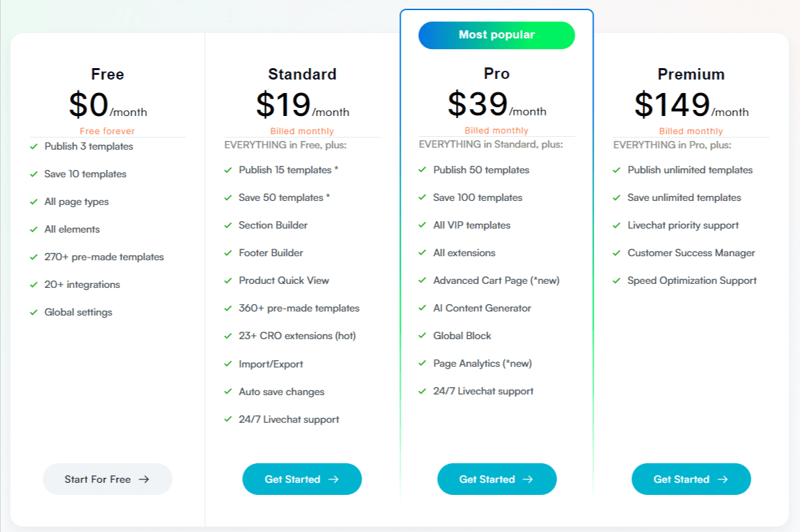Viewport: 800px width, 532px height.
Task: Click checkmark beside AI Content Generator
Action: tap(422, 307)
